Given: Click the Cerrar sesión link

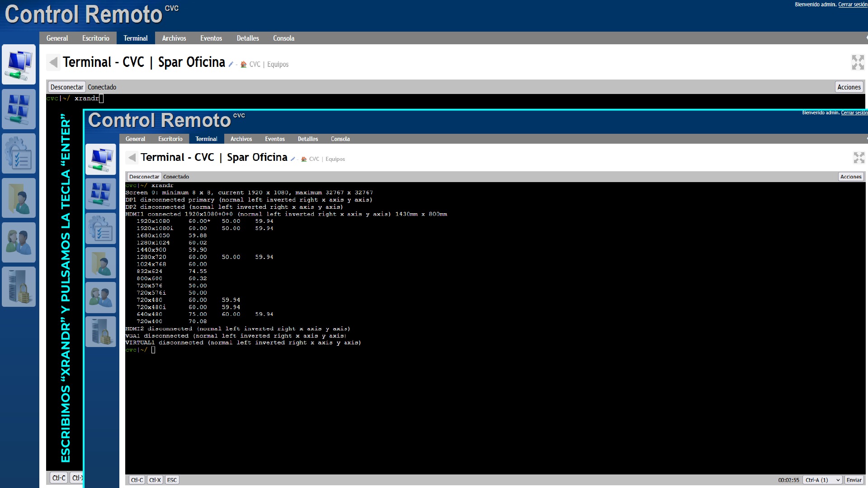Looking at the screenshot, I should point(852,5).
